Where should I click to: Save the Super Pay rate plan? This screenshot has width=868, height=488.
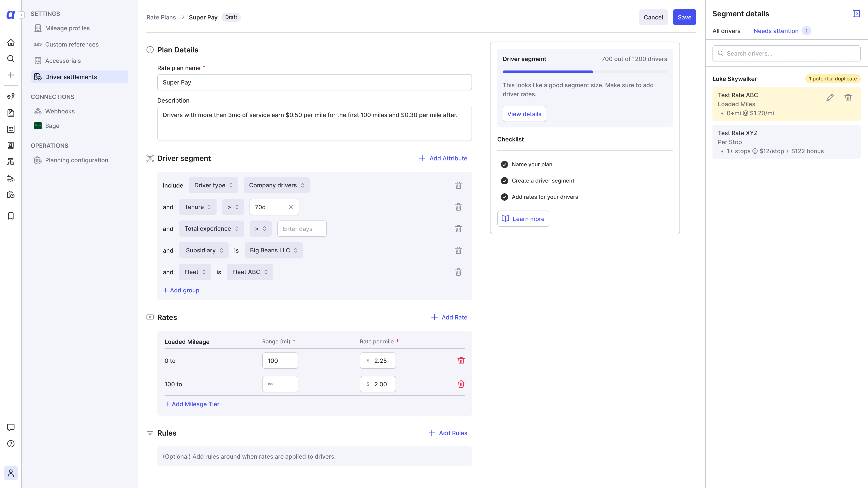tap(684, 17)
